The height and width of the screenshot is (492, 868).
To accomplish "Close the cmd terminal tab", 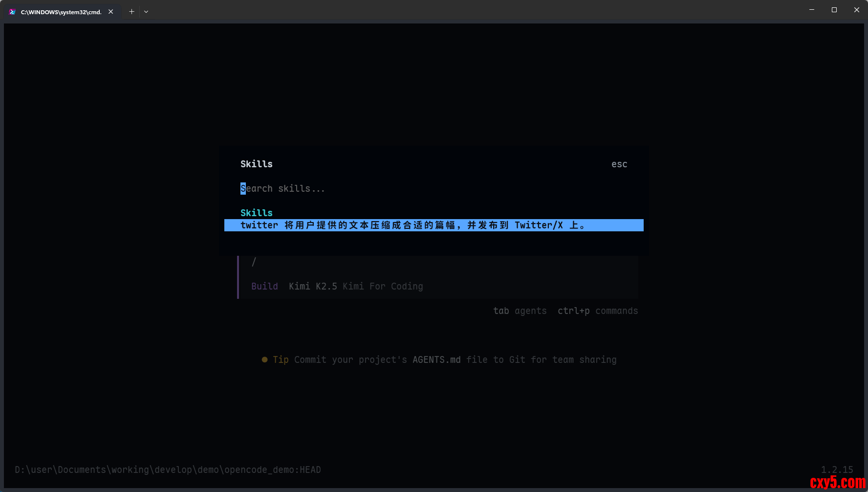I will point(111,12).
